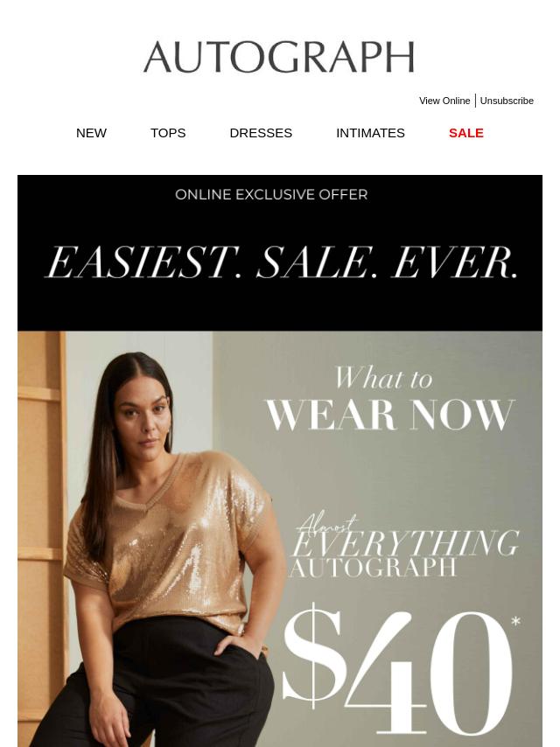The height and width of the screenshot is (747, 560).
Task: Open the INTIMATES category
Action: pyautogui.click(x=370, y=133)
